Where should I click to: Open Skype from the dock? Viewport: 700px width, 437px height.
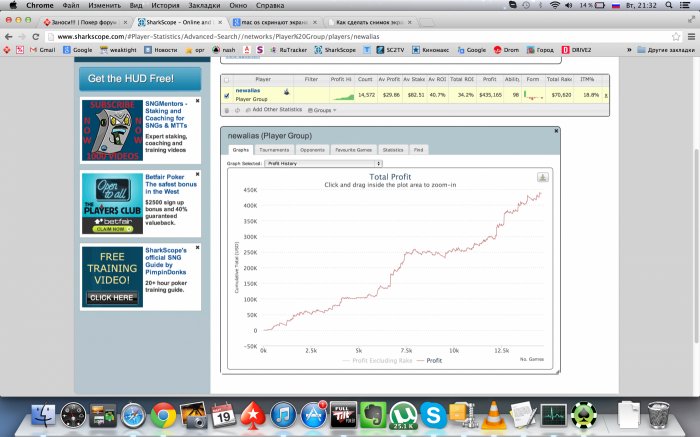click(433, 415)
